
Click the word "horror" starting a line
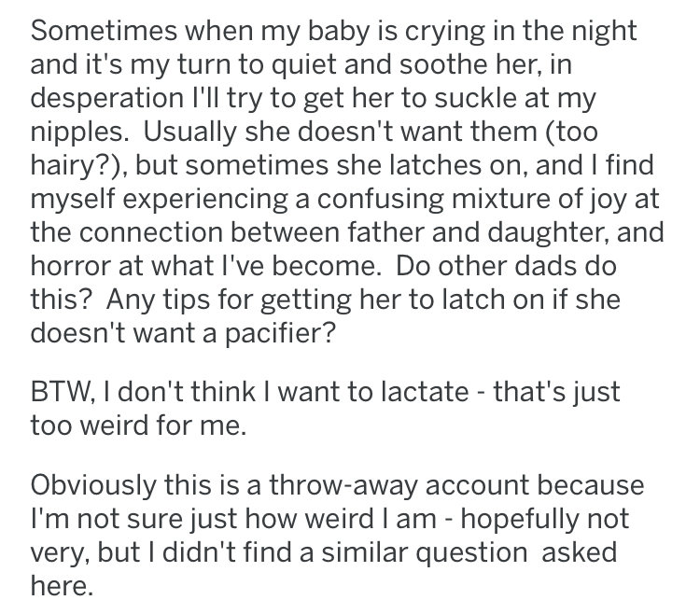tap(71, 267)
